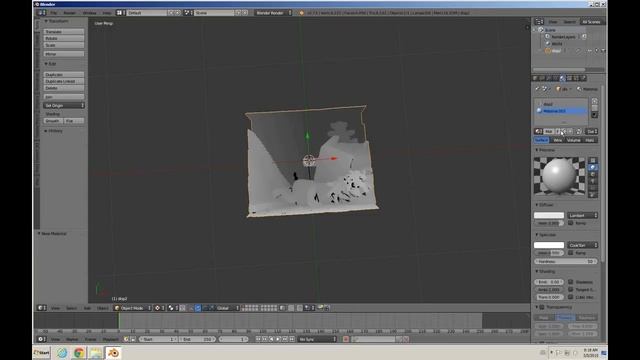The width and height of the screenshot is (640, 360).
Task: Toggle the Tangent Shading checkbox
Action: [x=571, y=289]
